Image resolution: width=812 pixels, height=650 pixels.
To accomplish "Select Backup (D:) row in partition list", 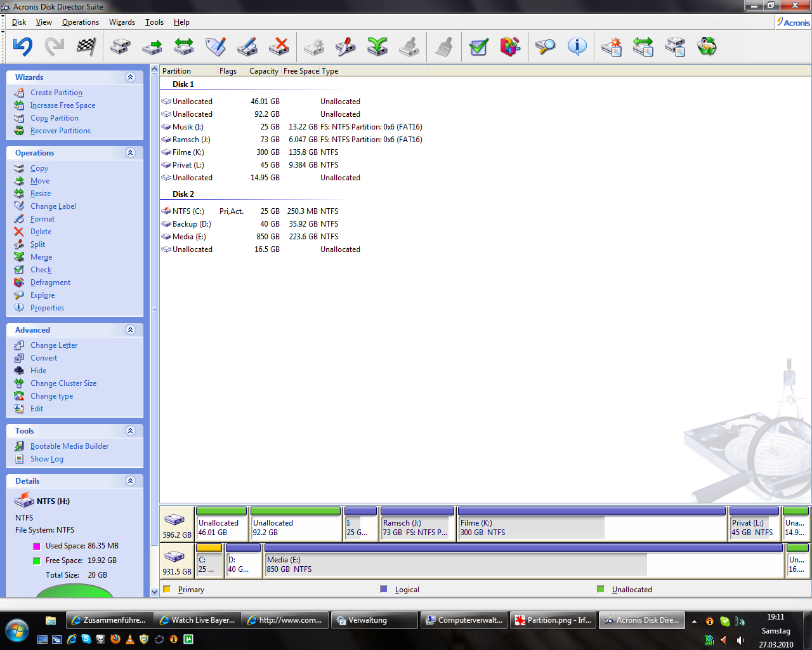I will tap(251, 224).
